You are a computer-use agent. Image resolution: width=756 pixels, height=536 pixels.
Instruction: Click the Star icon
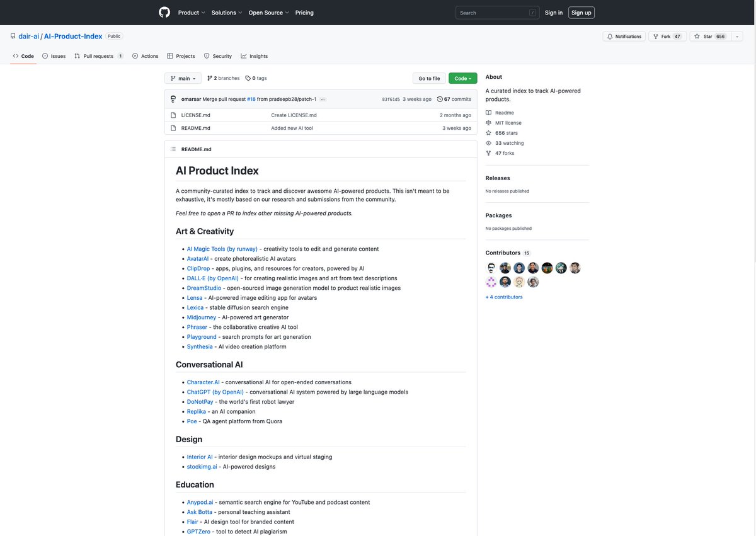(697, 37)
